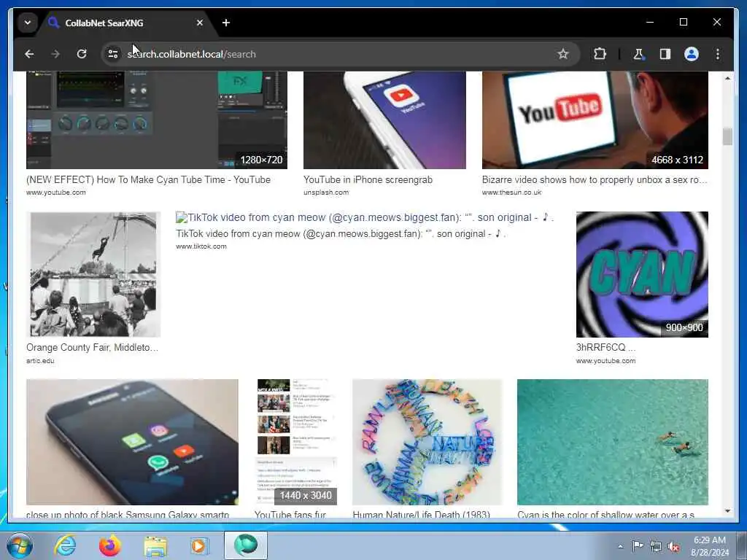Click the www.tiktok.com source text

(x=201, y=246)
